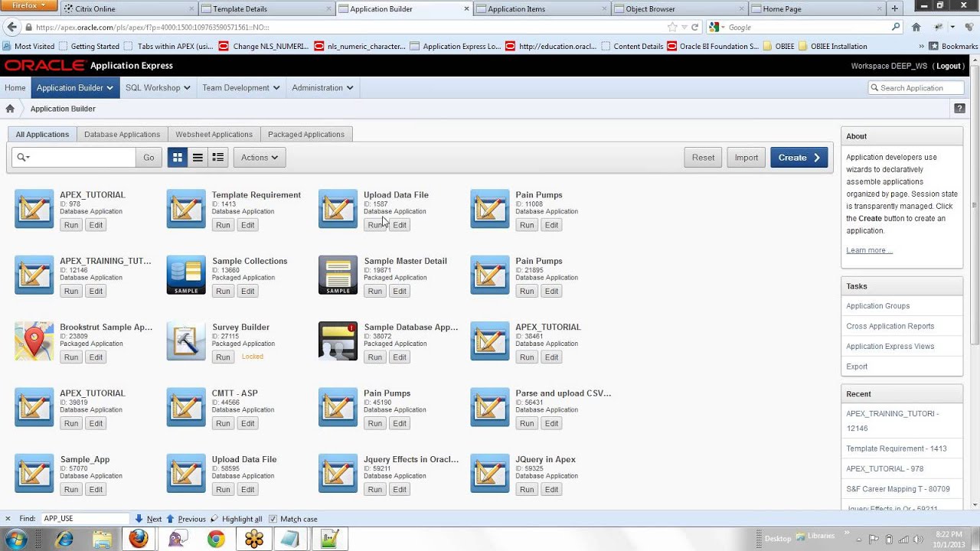Click the applications search text field
Screen dimensions: 980x551
[83, 158]
